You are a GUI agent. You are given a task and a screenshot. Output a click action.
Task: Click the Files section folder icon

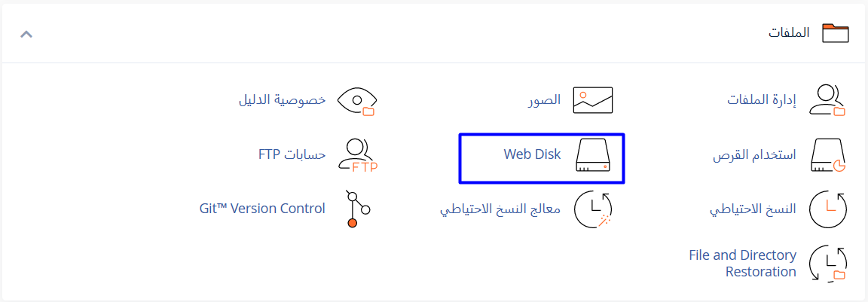pos(835,33)
